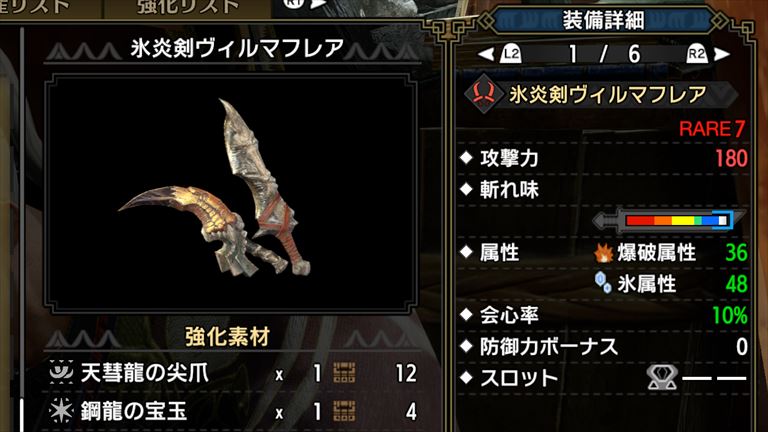Image resolution: width=768 pixels, height=432 pixels.
Task: Click the blast element explosion icon
Action: (603, 253)
